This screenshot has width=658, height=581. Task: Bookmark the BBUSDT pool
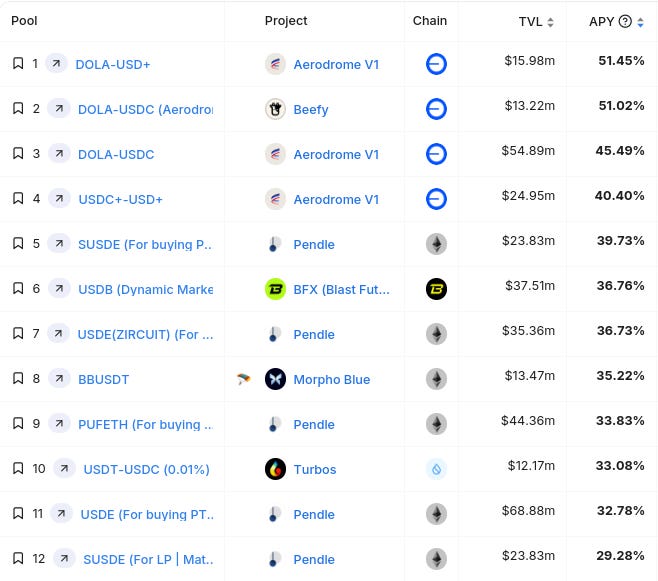[x=18, y=378]
